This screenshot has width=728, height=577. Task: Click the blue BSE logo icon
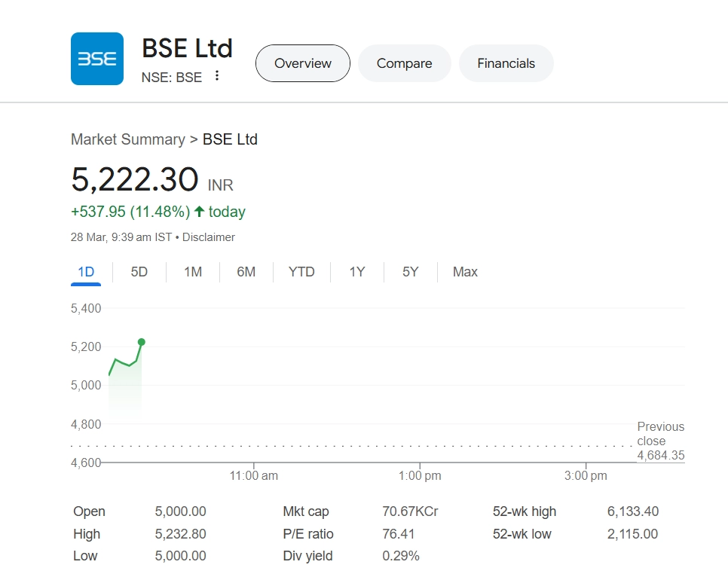(96, 59)
